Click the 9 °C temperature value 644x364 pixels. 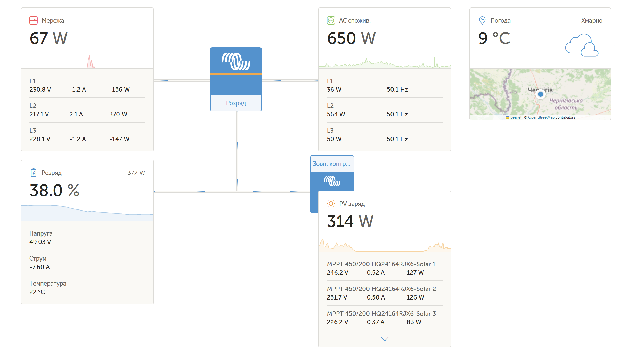494,38
